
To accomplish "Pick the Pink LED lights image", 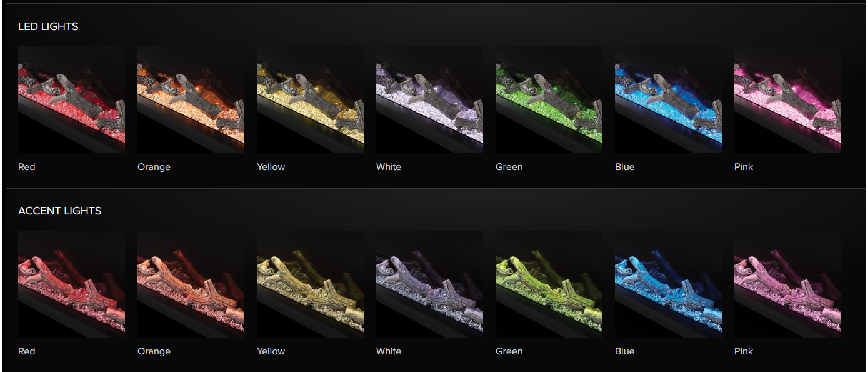I will (x=787, y=100).
